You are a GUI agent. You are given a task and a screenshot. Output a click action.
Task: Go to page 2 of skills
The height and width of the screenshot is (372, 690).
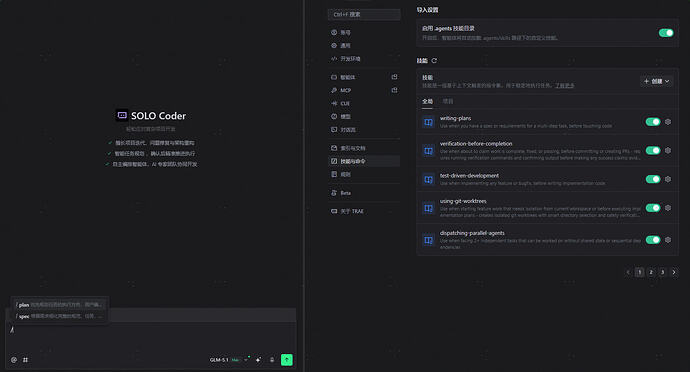(x=651, y=273)
